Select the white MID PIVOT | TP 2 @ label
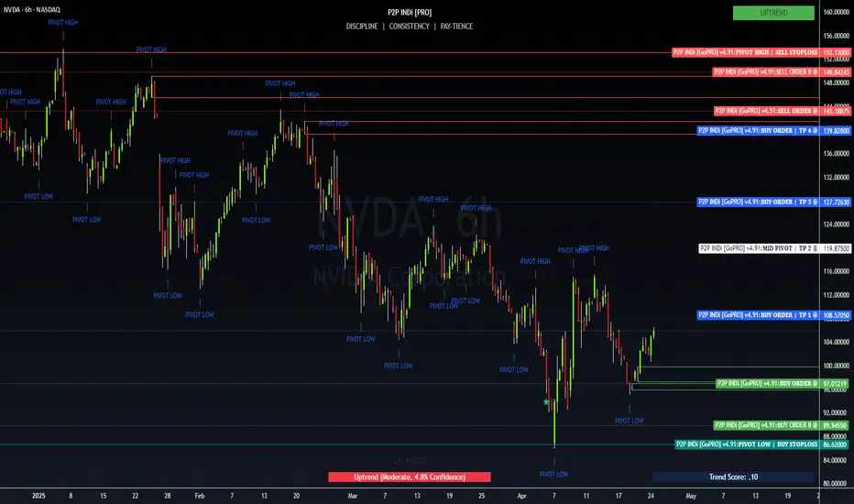854x504 pixels. [759, 248]
